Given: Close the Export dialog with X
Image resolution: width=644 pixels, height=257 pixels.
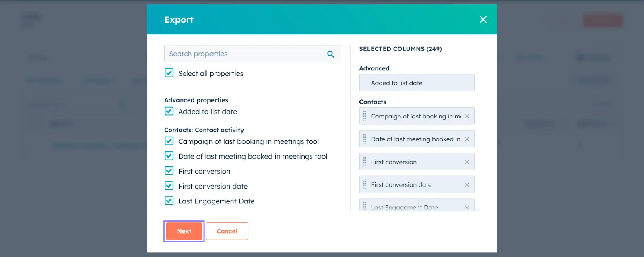Looking at the screenshot, I should (483, 19).
